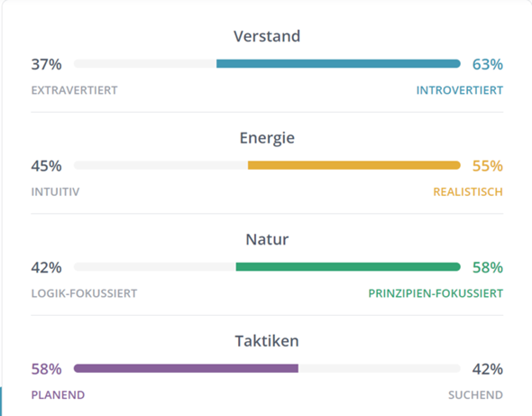Image resolution: width=532 pixels, height=416 pixels.
Task: Click the purple 58% planning value
Action: coord(47,369)
